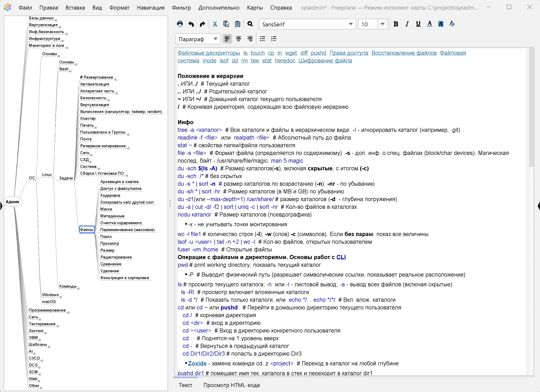540x392 pixels.
Task: Insert a numbered list
Action: pyautogui.click(x=274, y=39)
